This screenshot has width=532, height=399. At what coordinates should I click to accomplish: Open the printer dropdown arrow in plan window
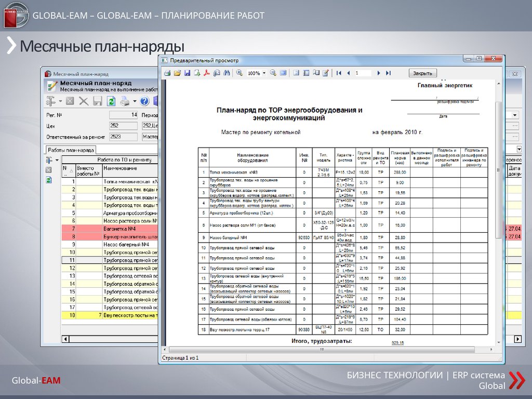click(135, 101)
